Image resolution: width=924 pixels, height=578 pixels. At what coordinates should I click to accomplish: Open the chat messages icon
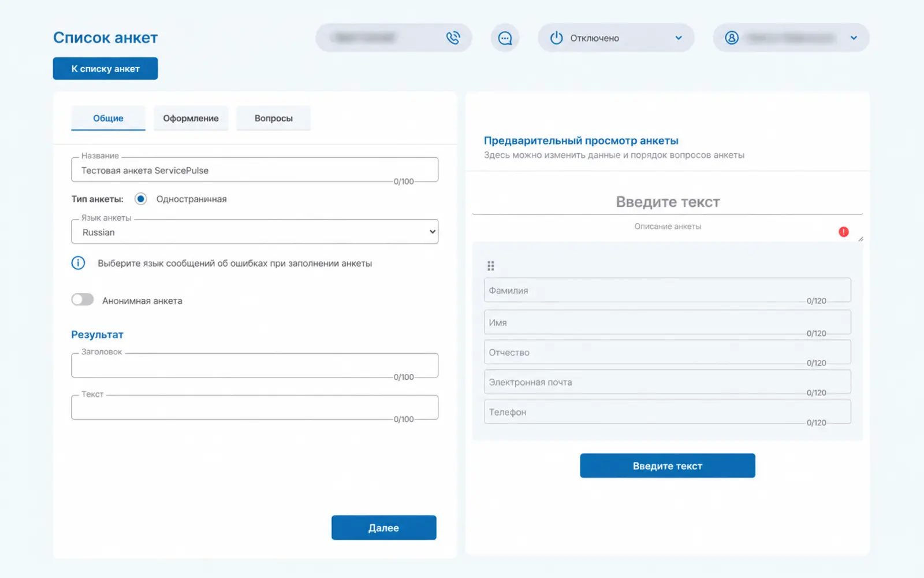tap(505, 38)
